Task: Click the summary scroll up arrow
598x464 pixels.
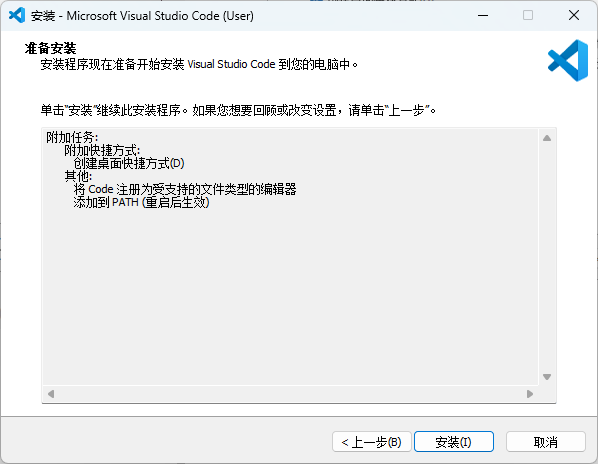Action: (x=547, y=138)
